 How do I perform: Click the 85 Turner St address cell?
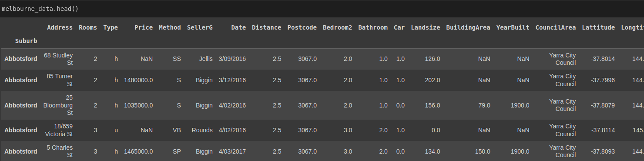pos(60,80)
